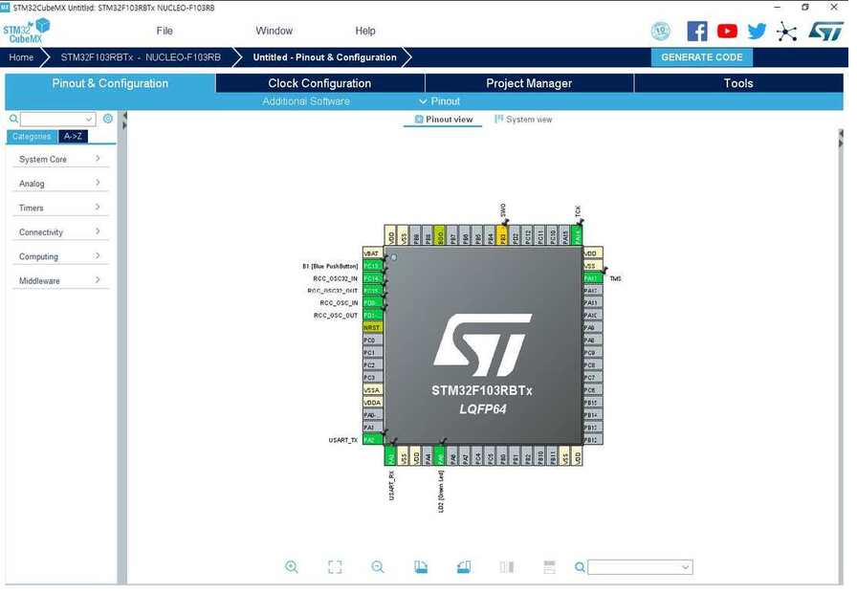Select PA3 USART_RX pin at bottom
Viewport: 857px width, 616px height.
pyautogui.click(x=390, y=456)
